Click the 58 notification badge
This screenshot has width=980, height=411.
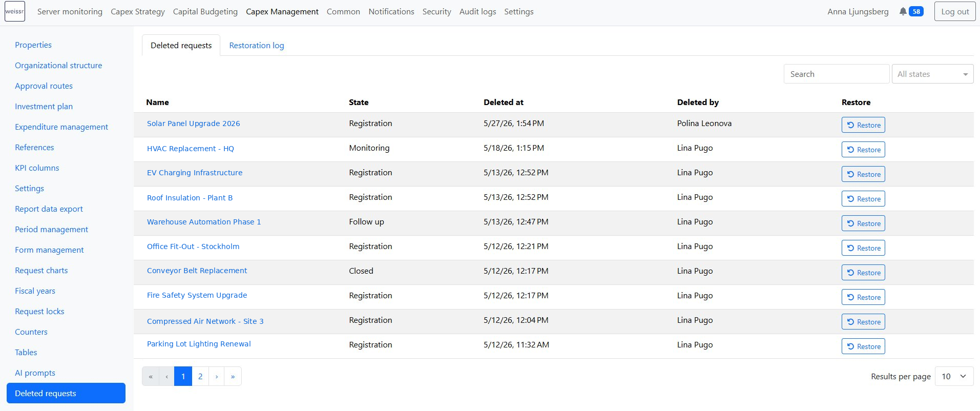click(916, 11)
